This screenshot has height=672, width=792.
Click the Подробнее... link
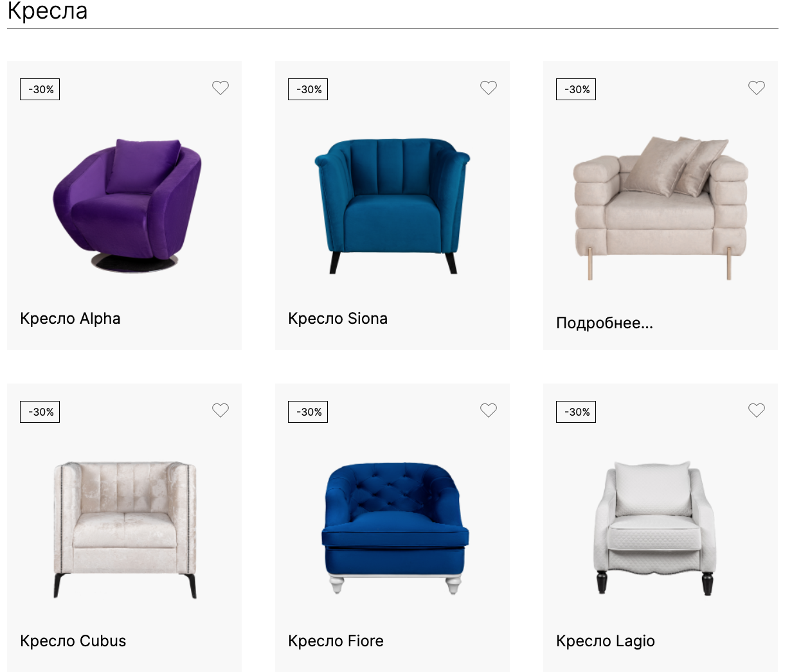pyautogui.click(x=604, y=323)
